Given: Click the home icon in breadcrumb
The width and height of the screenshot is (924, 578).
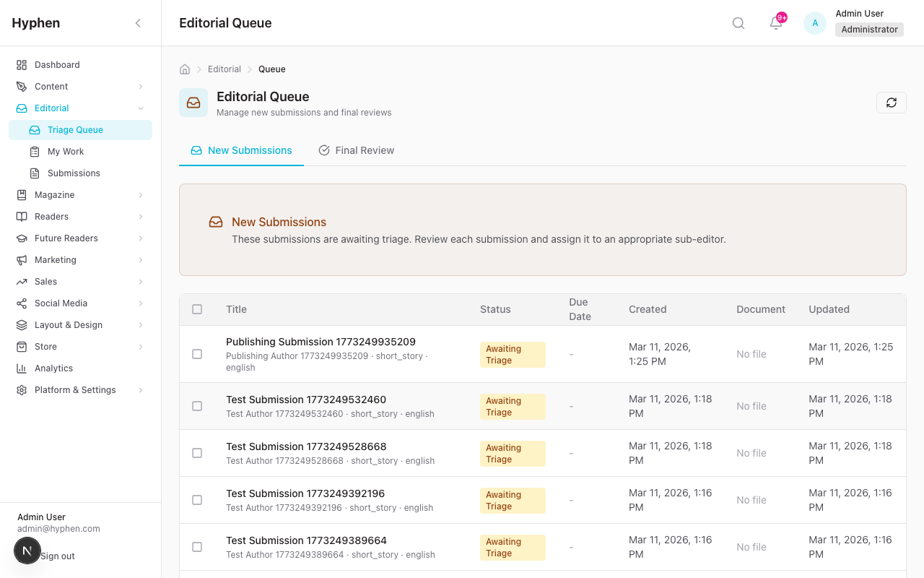Looking at the screenshot, I should pos(185,69).
